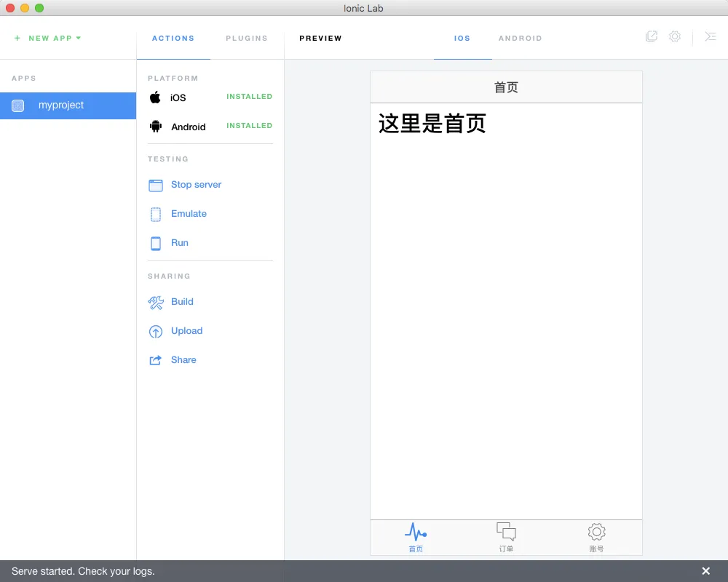Select the iOS preview tab
The width and height of the screenshot is (728, 582).
pyautogui.click(x=462, y=38)
